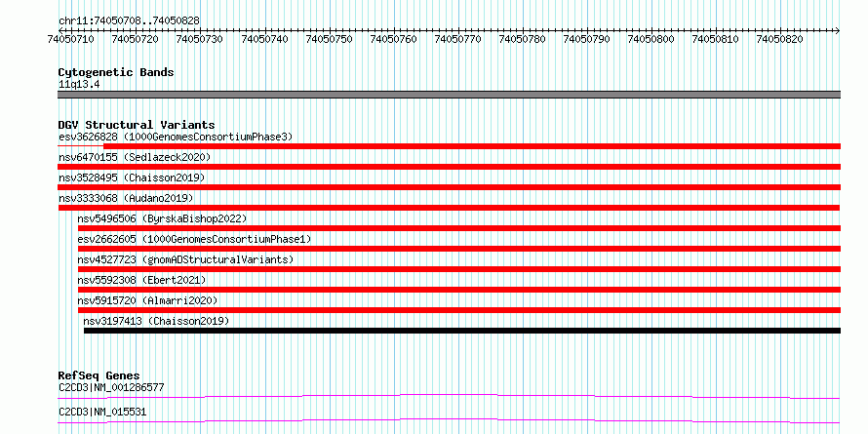Open variant nsv3197413 (Chaisson2019) label
Screen dimensions: 868x434
pos(156,321)
